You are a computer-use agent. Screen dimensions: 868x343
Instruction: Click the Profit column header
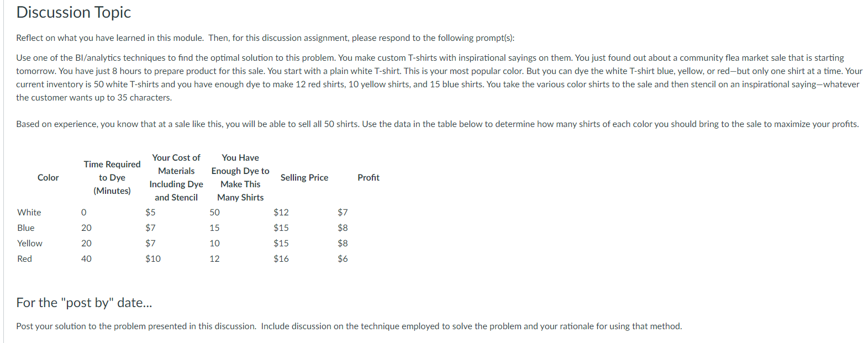(x=369, y=177)
